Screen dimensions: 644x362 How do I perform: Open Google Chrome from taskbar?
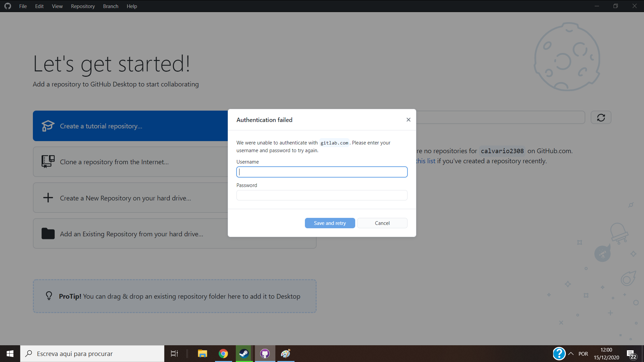coord(223,354)
